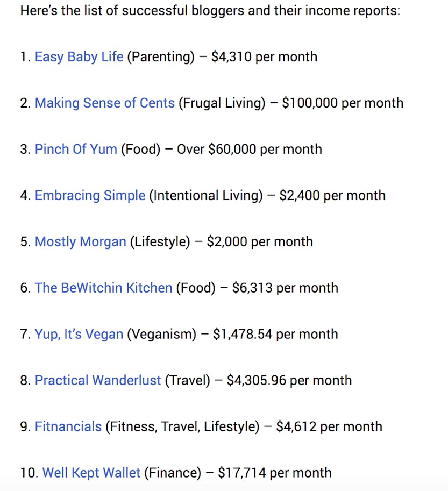Go to the Mostly Morgan link
448x491 pixels.
point(80,242)
